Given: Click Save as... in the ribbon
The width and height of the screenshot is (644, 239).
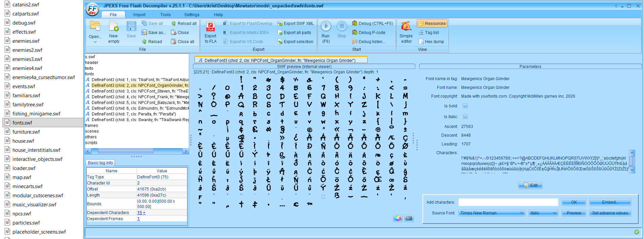Looking at the screenshot, I should click(154, 33).
